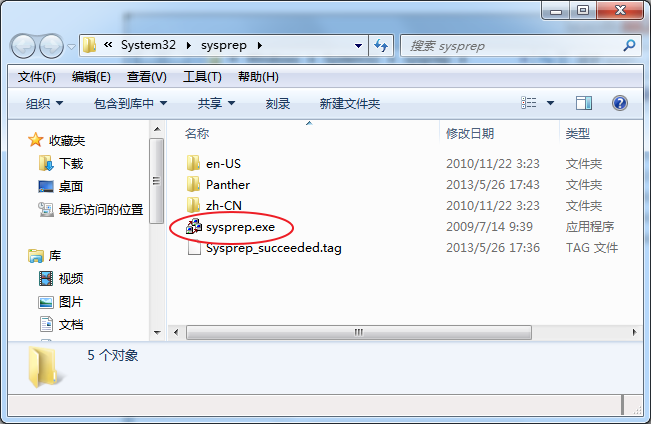Open the help question mark icon
The width and height of the screenshot is (651, 424).
619,103
